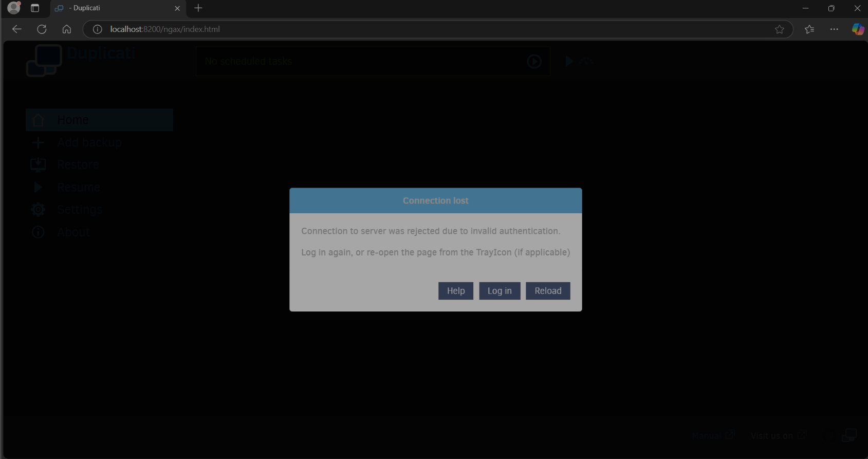The height and width of the screenshot is (459, 868).
Task: Open the Settings and more ellipsis menu
Action: [834, 29]
